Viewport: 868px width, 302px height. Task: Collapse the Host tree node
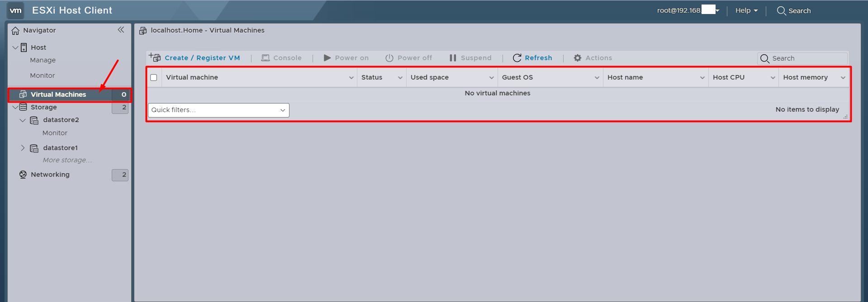click(x=15, y=47)
